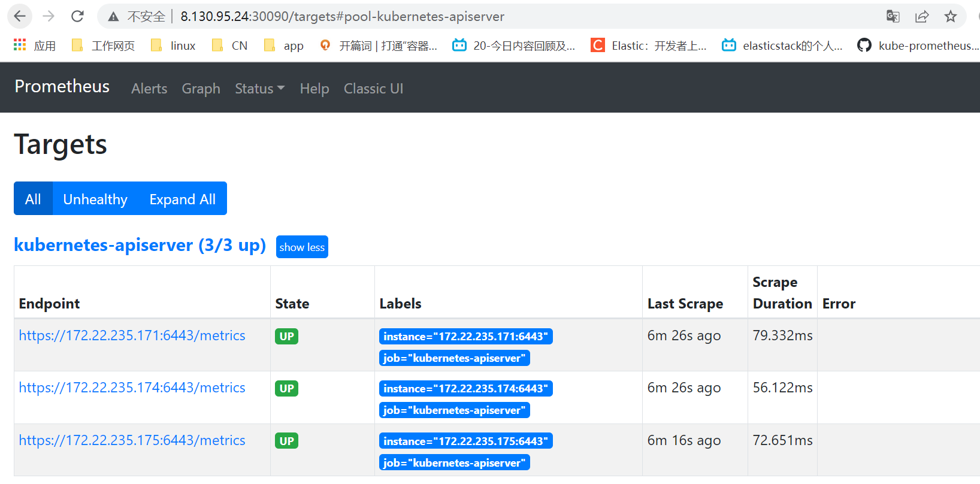Click the job label in the 172.22.235.171 row
980x484 pixels.
point(455,358)
